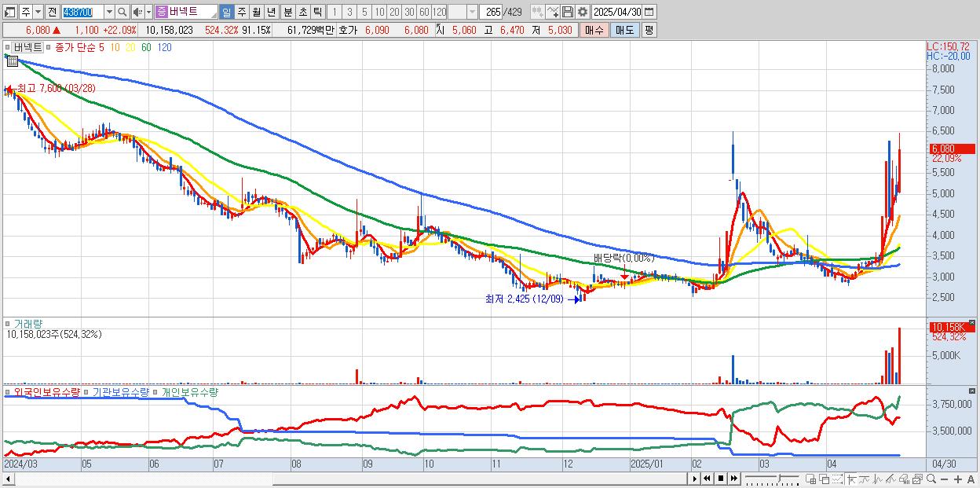Screen dimensions: 980x488
Task: Click the minus zoom out icon
Action: point(944,479)
